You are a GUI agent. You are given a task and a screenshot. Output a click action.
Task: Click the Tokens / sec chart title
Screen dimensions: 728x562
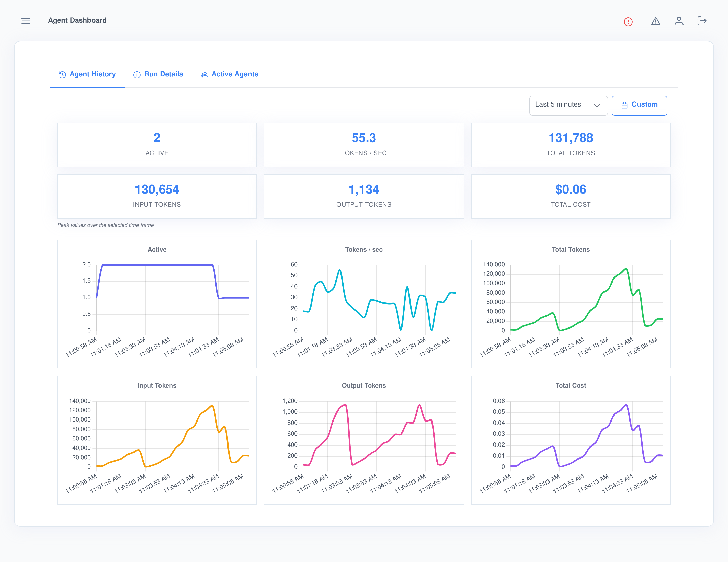364,249
